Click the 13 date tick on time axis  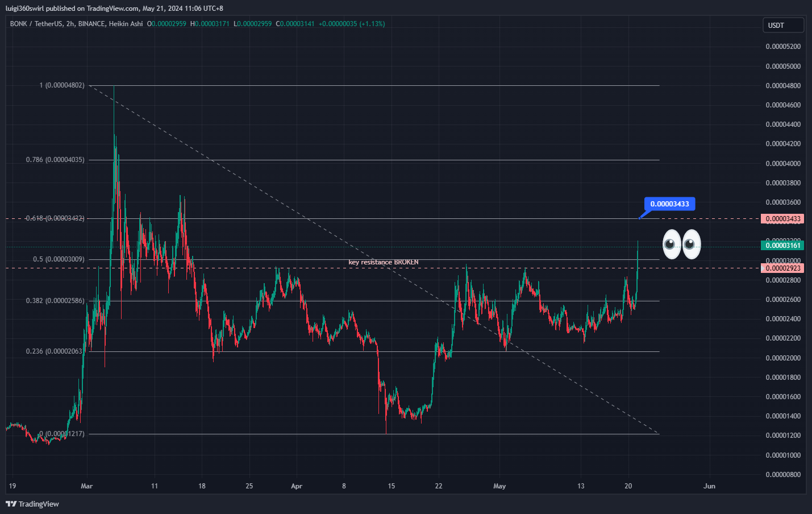point(581,486)
